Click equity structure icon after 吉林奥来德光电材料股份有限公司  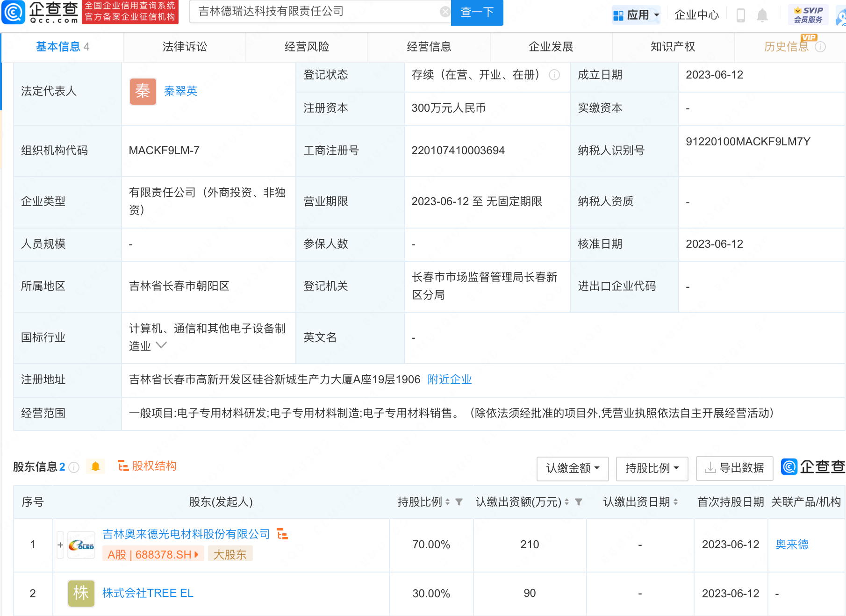[x=282, y=534]
